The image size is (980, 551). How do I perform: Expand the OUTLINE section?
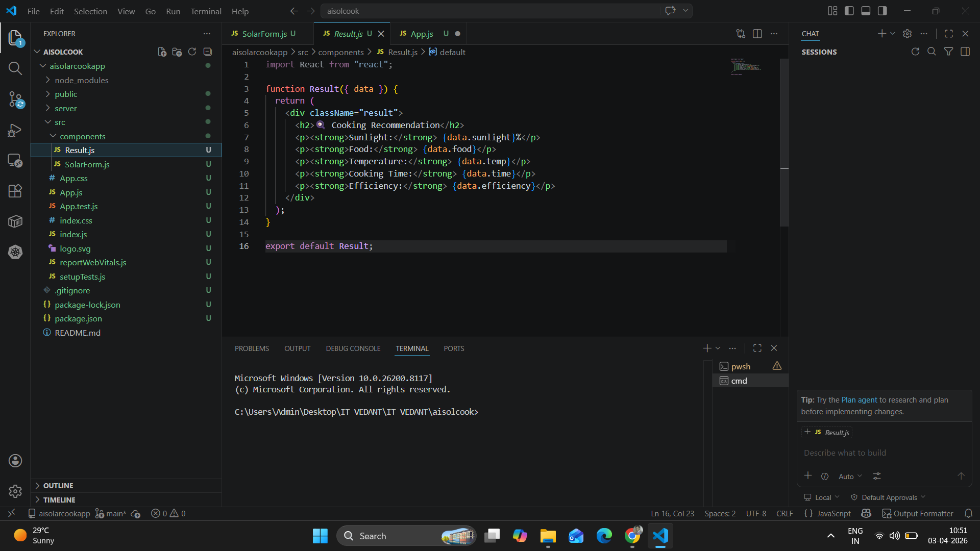click(x=58, y=486)
